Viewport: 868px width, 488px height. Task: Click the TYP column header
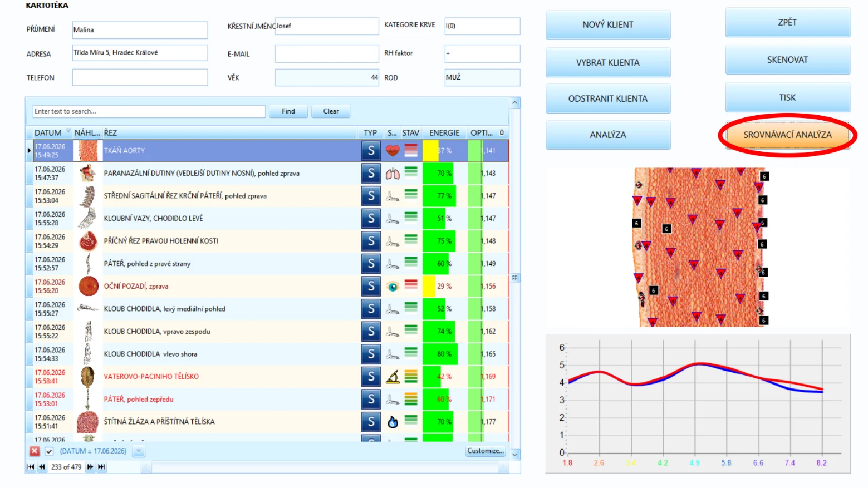[x=371, y=133]
